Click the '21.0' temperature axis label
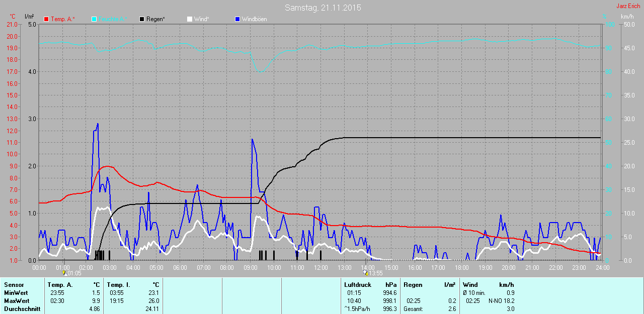 coord(12,24)
